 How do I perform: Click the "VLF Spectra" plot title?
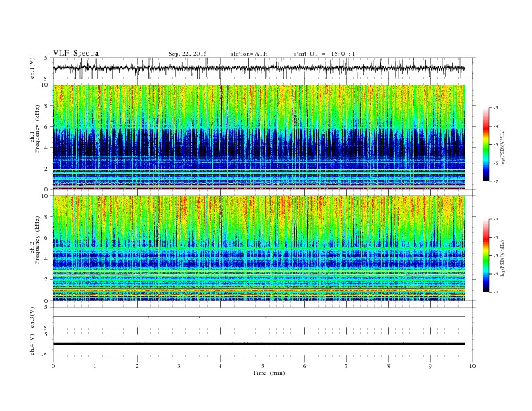point(76,53)
